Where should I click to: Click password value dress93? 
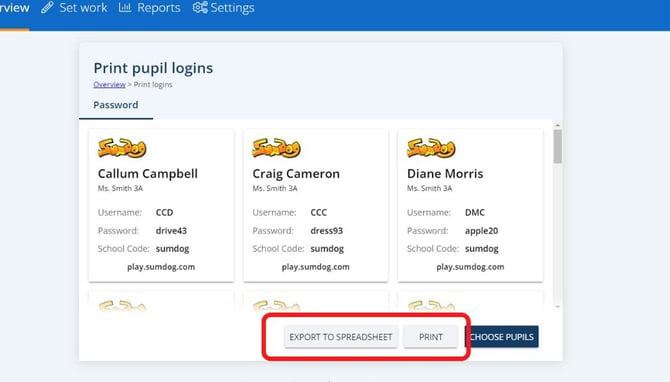[326, 231]
